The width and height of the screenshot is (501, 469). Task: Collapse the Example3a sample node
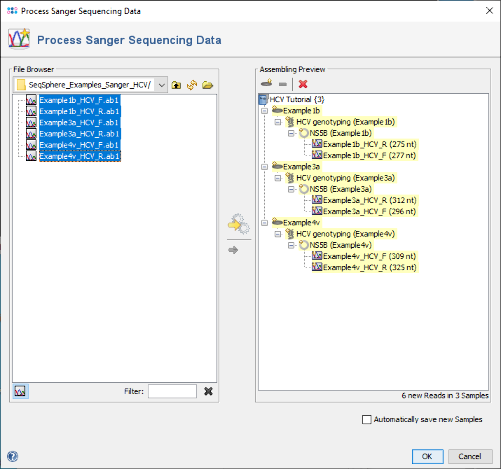[264, 167]
